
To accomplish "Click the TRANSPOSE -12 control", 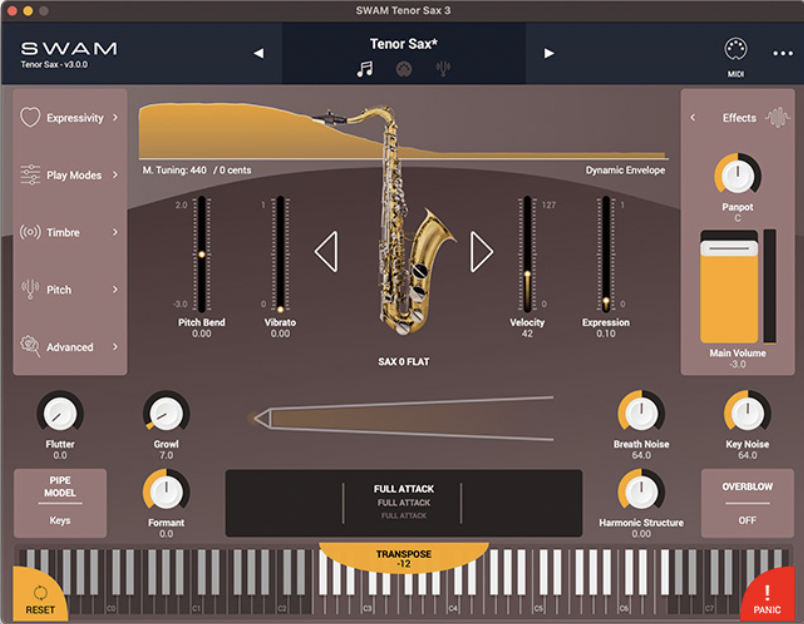I will tap(403, 556).
